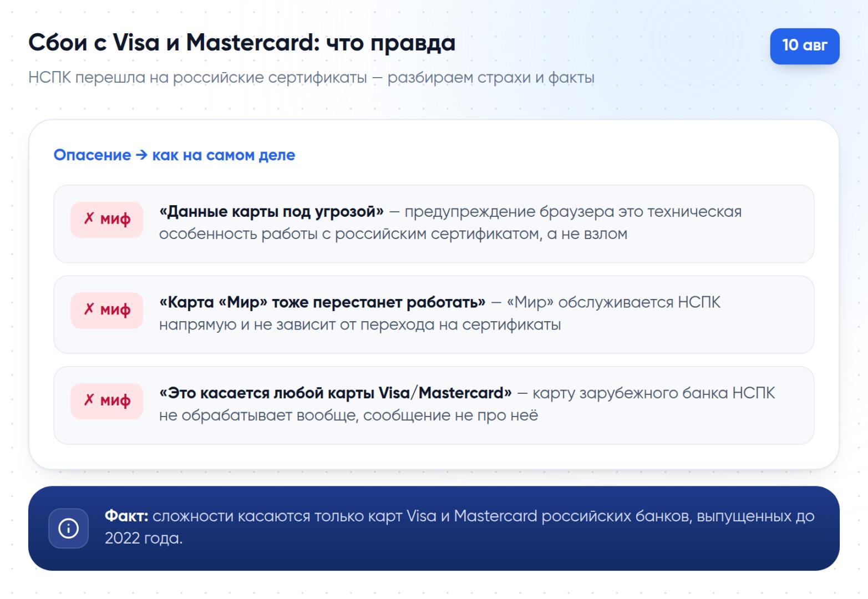Click the section label «Опасение → как на самом деле»

click(174, 155)
